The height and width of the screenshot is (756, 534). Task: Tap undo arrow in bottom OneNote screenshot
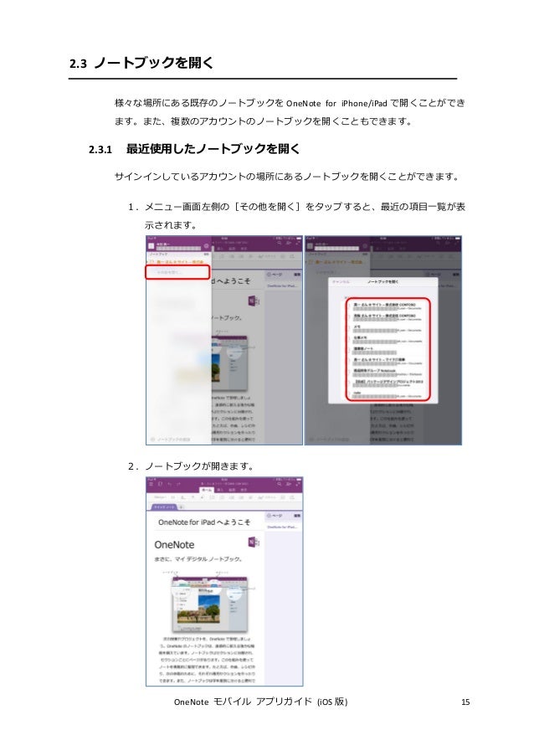point(169,484)
